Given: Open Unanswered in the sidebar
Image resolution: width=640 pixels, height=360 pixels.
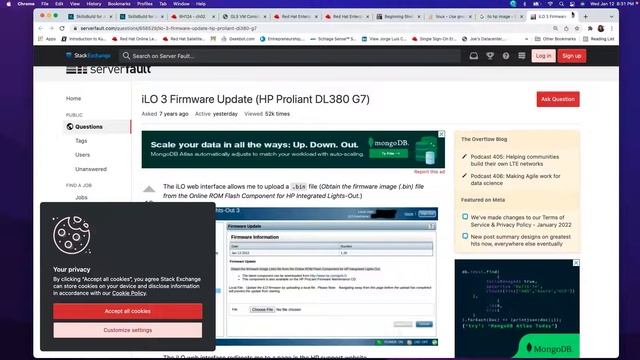Looking at the screenshot, I should coord(91,169).
